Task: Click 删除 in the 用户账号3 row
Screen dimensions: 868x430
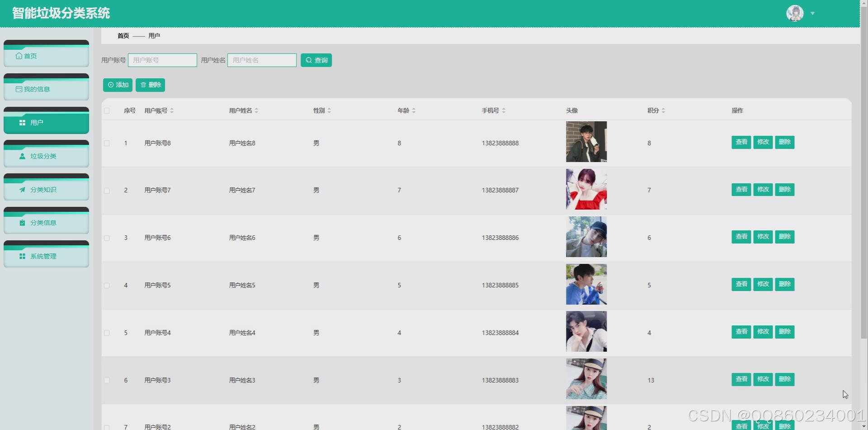Action: [785, 379]
